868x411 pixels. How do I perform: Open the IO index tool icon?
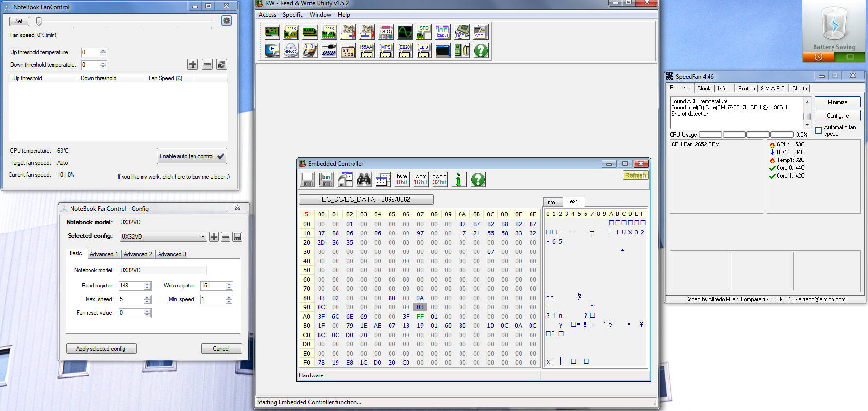[367, 32]
